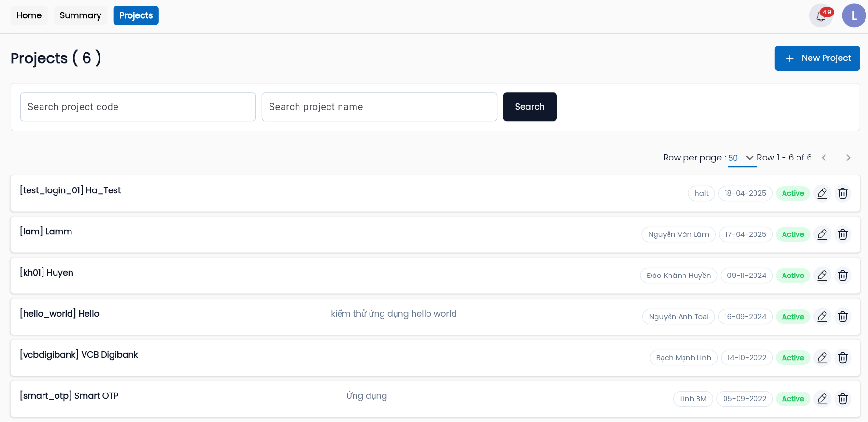Click the description 'kiểm thử ứng dụng hello world'
868x422 pixels.
[394, 314]
